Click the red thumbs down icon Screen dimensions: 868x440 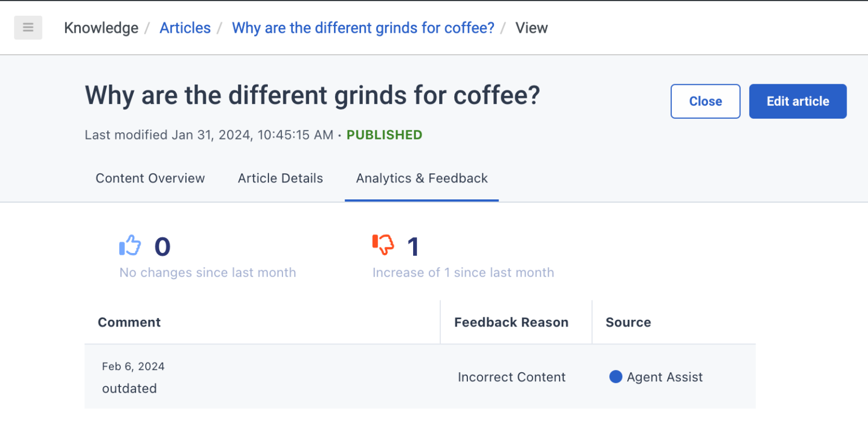pos(383,245)
